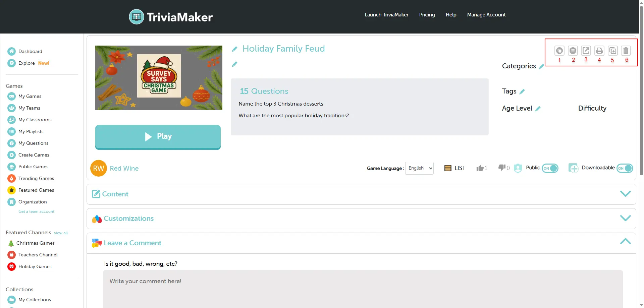
Task: Edit Age Level with the pencil icon
Action: click(538, 109)
